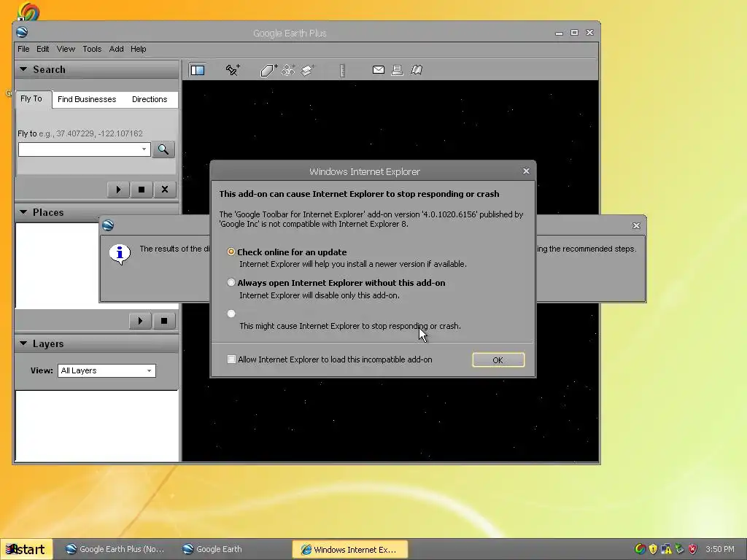Viewport: 747px width, 560px height.
Task: Click the globe icon in the background dialog
Action: coord(108,225)
